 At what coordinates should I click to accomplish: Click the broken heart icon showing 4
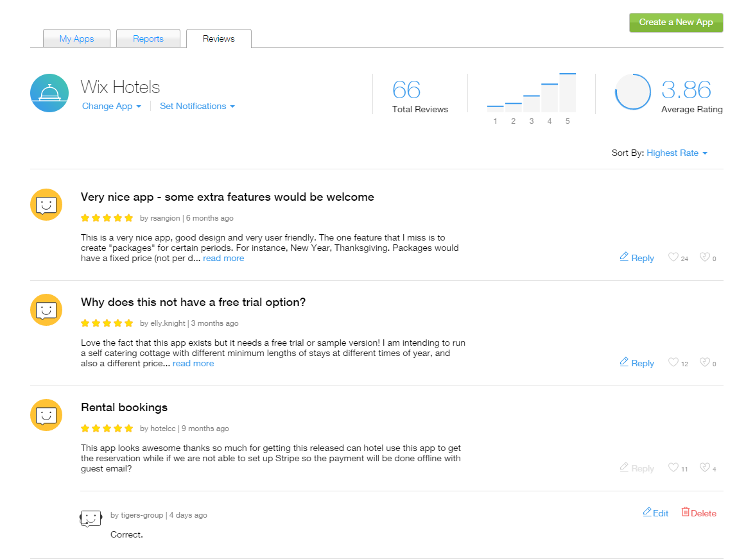[x=705, y=467]
